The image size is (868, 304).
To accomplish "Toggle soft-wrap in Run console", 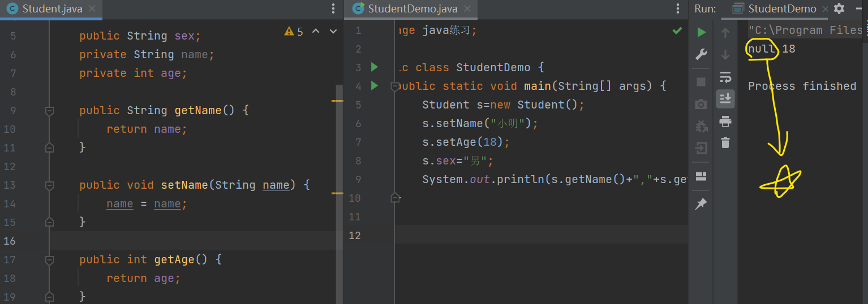I will pos(725,77).
